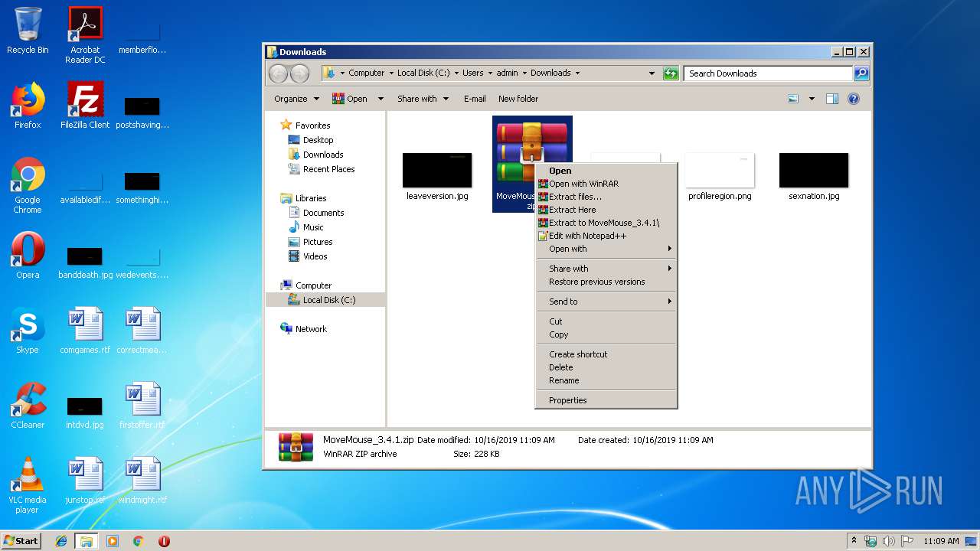
Task: Choose Delete in context menu
Action: [605, 367]
